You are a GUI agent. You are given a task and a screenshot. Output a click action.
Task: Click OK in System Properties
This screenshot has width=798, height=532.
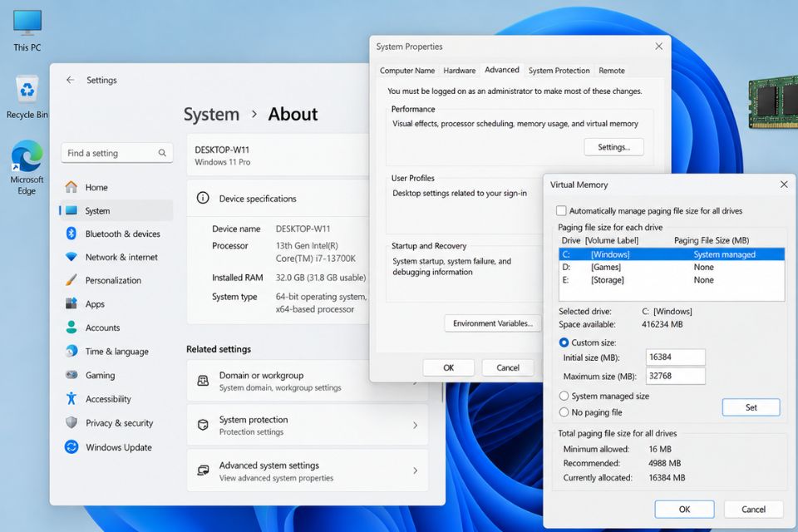coord(448,367)
